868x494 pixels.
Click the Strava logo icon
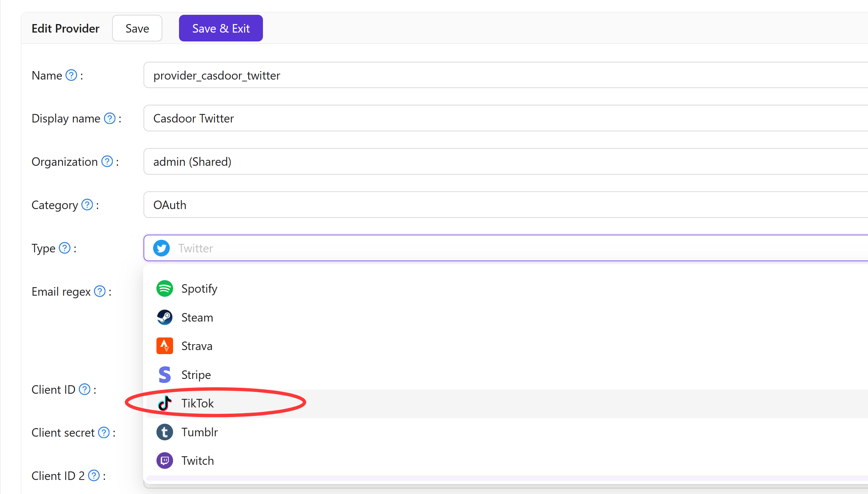[165, 346]
